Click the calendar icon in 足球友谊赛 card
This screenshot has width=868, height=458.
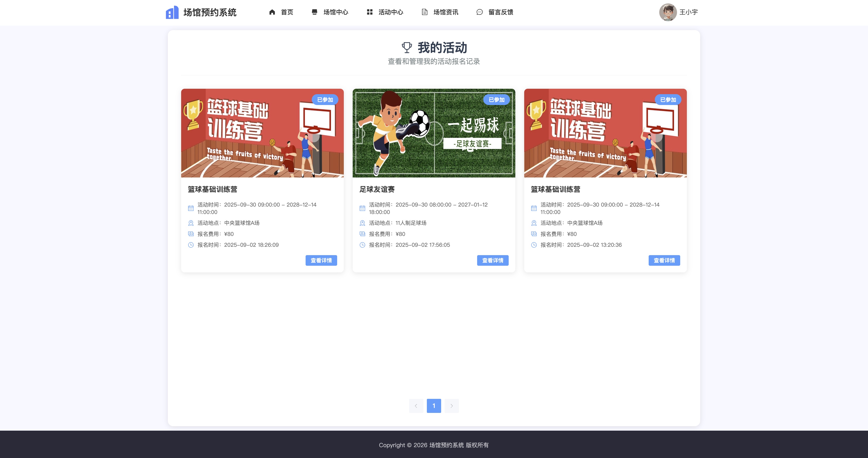point(362,208)
